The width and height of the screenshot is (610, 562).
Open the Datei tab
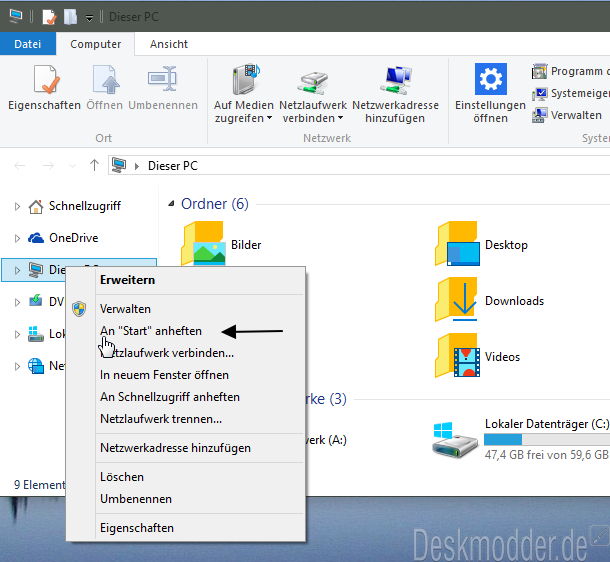click(28, 44)
